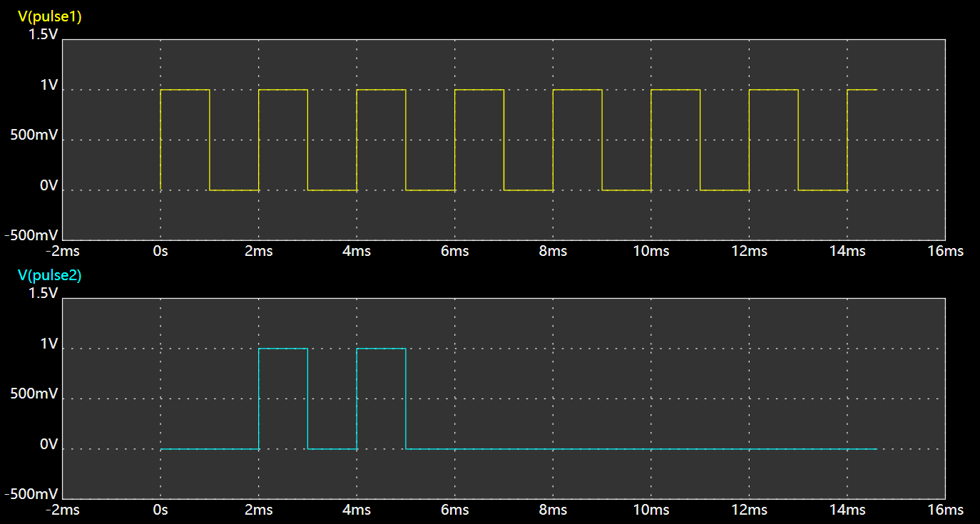980x524 pixels.
Task: Click the top of the first cyan pulse at 2ms
Action: (x=282, y=349)
